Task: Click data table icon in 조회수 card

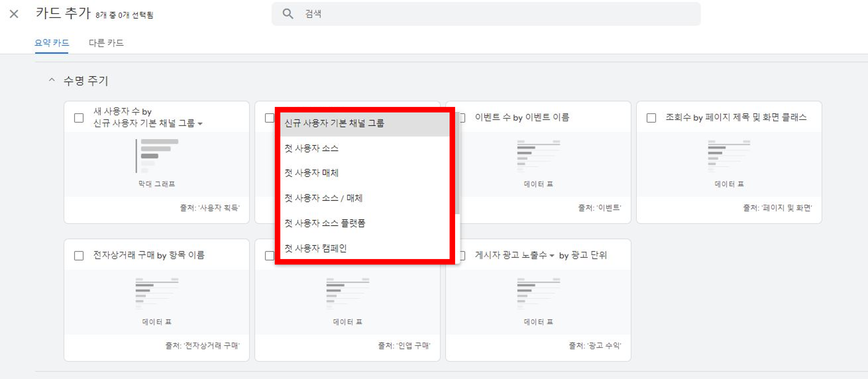Action: click(x=729, y=156)
